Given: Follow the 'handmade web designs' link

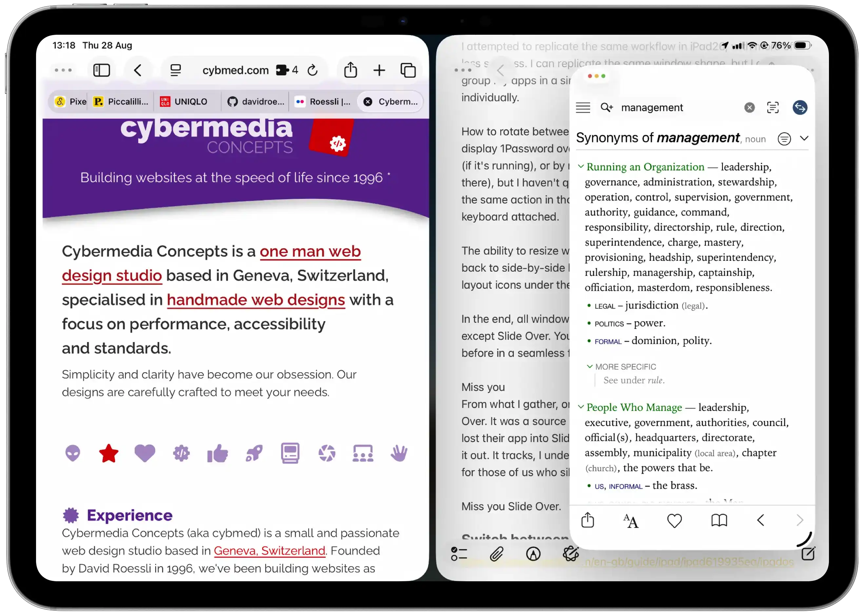Looking at the screenshot, I should coord(256,300).
